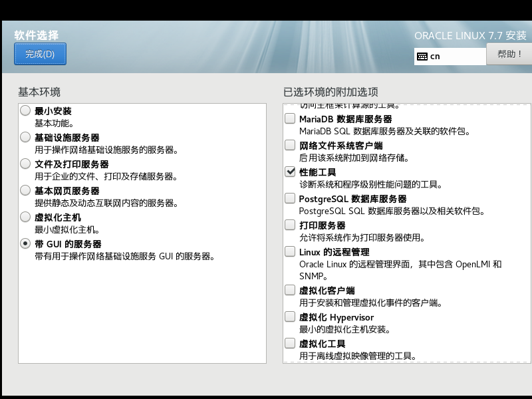Check the 虚拟化工具 add-on
Image resolution: width=532 pixels, height=399 pixels.
click(x=290, y=343)
